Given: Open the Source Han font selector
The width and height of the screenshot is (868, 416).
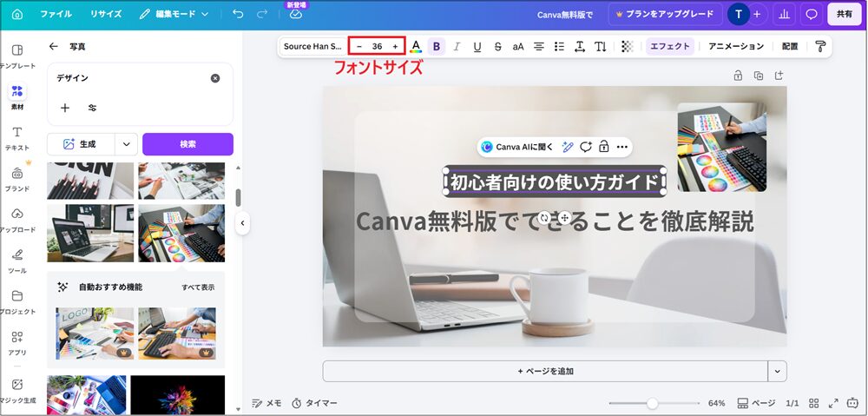Looking at the screenshot, I should click(x=312, y=47).
